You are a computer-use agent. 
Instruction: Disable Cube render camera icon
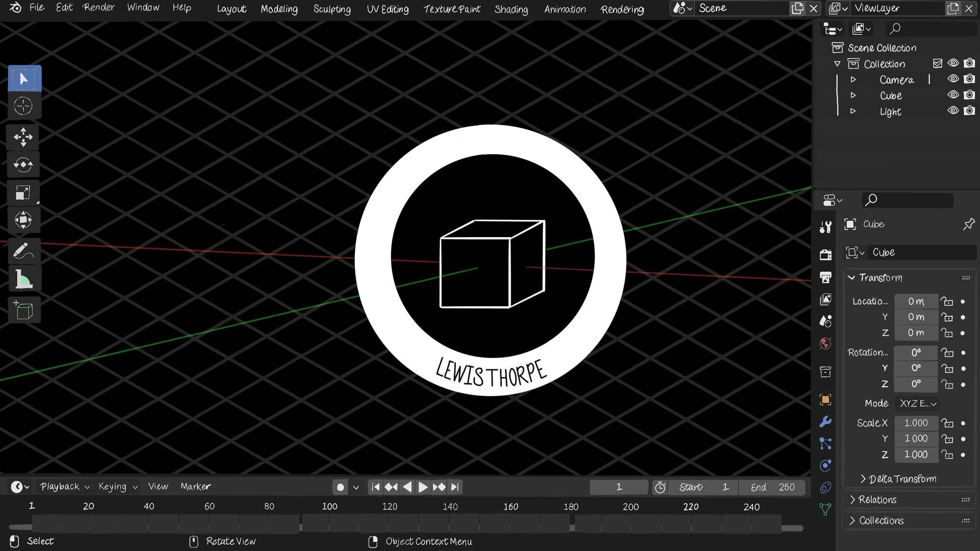pos(969,95)
